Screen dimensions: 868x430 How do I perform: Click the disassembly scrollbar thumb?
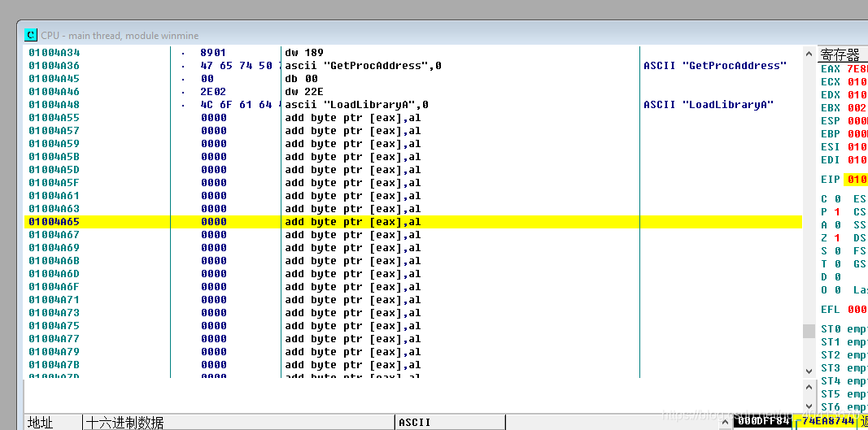[809, 331]
